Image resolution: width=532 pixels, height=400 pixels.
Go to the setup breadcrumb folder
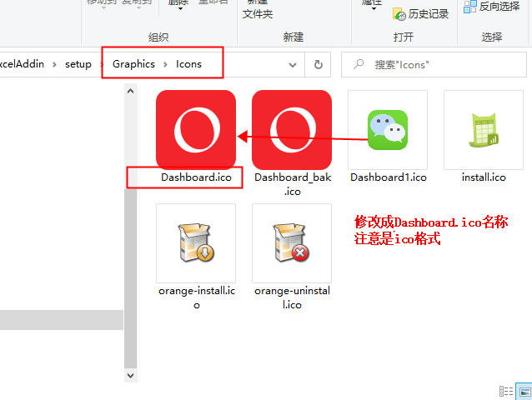click(78, 64)
